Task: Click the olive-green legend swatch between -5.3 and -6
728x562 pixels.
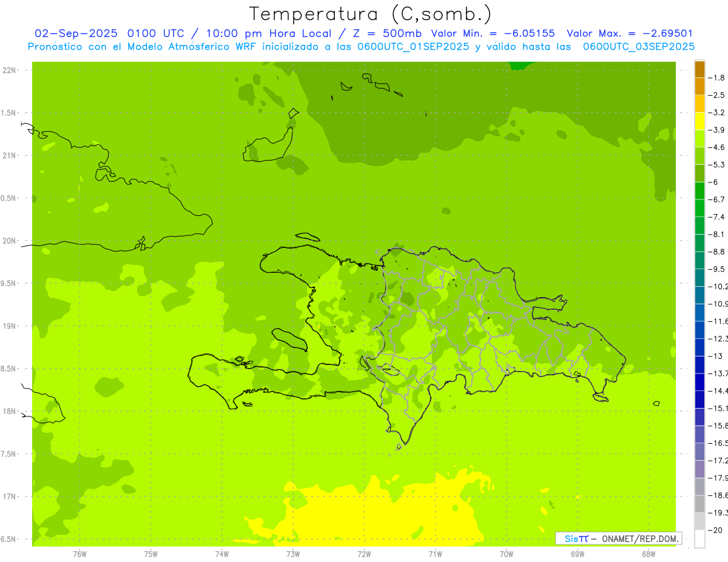Action: pyautogui.click(x=699, y=173)
